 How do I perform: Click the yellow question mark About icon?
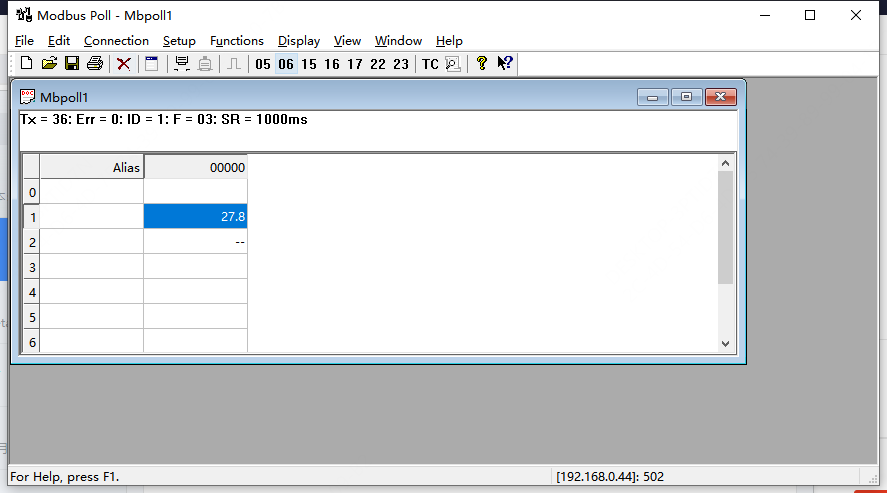(482, 63)
